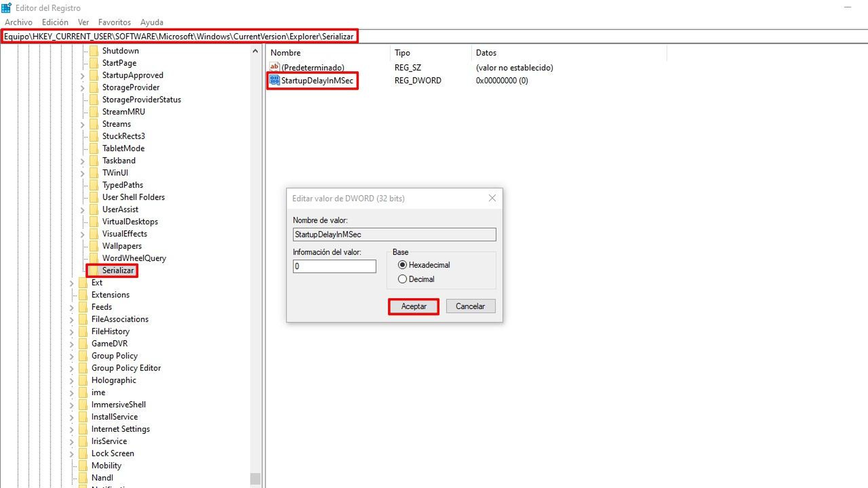Expand the StartupApproved key
This screenshot has width=868, height=488.
[x=82, y=76]
